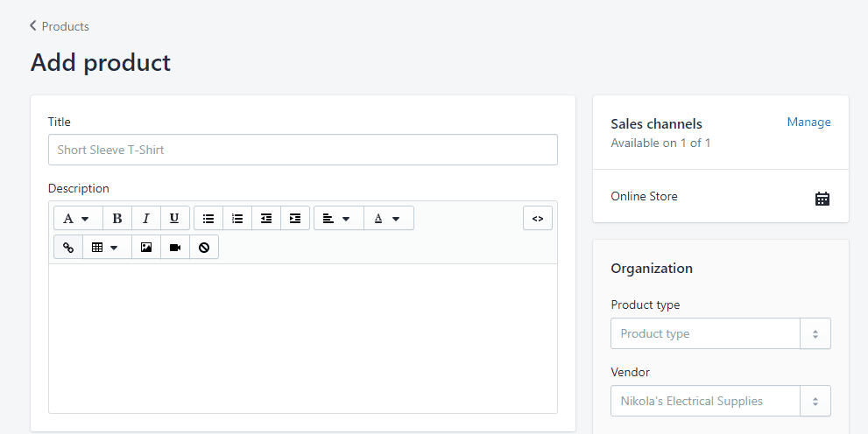This screenshot has height=434, width=868.
Task: Insert a numbered list
Action: (237, 219)
